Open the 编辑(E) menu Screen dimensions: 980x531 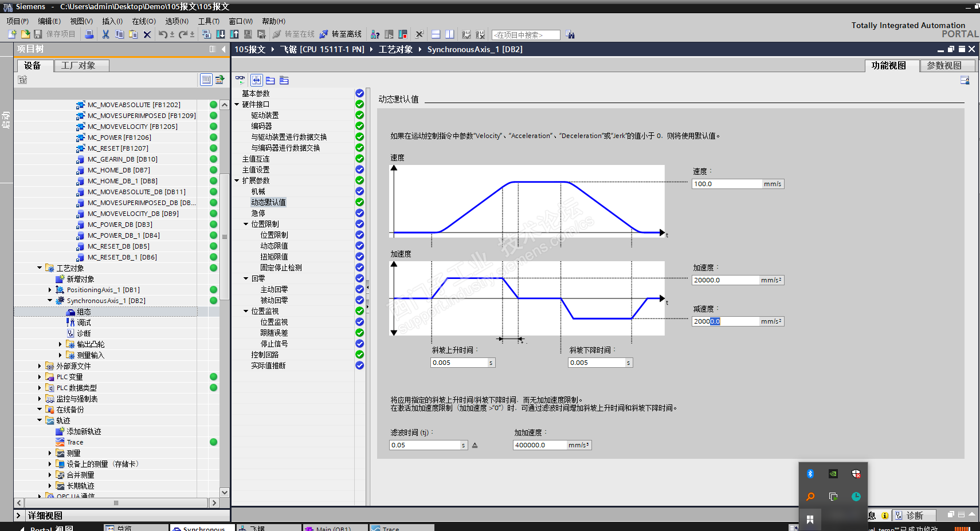click(49, 21)
